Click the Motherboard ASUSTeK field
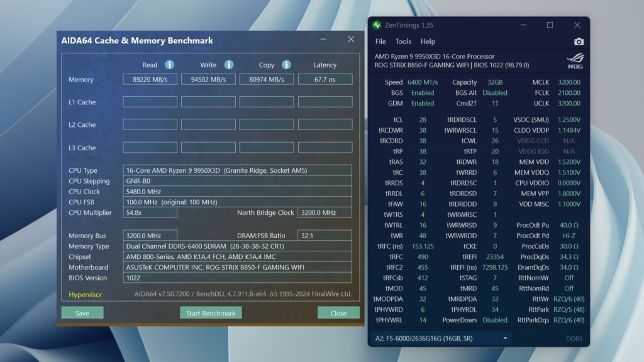The image size is (644, 362). (x=237, y=267)
